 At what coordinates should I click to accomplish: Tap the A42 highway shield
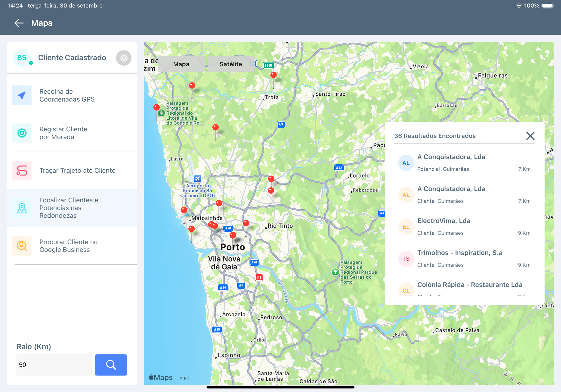pyautogui.click(x=339, y=168)
